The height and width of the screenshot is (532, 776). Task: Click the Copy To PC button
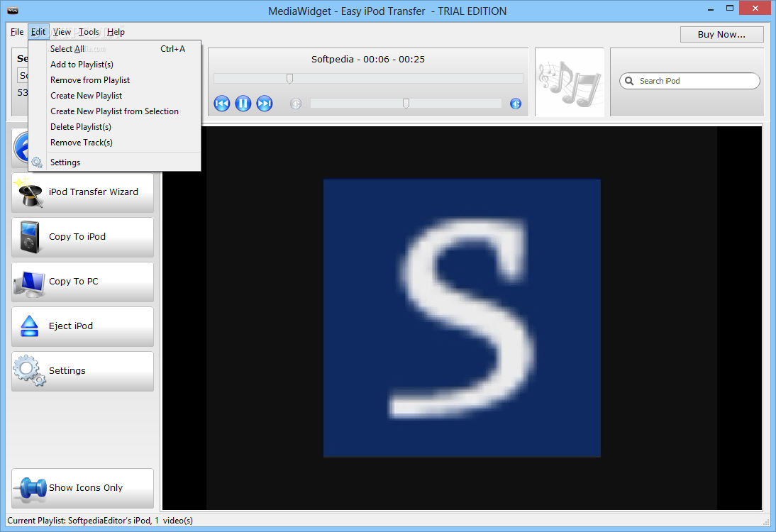(x=83, y=282)
